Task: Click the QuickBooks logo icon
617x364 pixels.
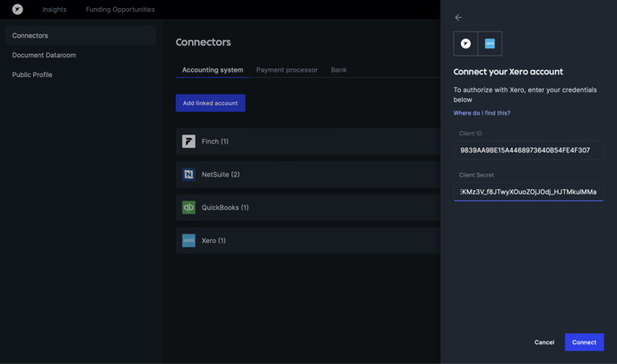Action: click(x=188, y=207)
